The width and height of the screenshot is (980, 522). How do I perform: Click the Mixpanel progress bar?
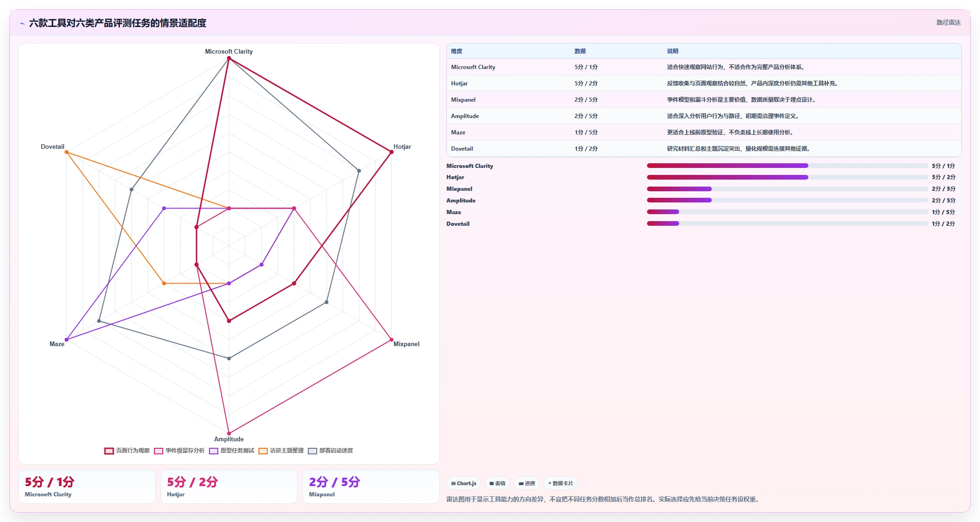787,189
